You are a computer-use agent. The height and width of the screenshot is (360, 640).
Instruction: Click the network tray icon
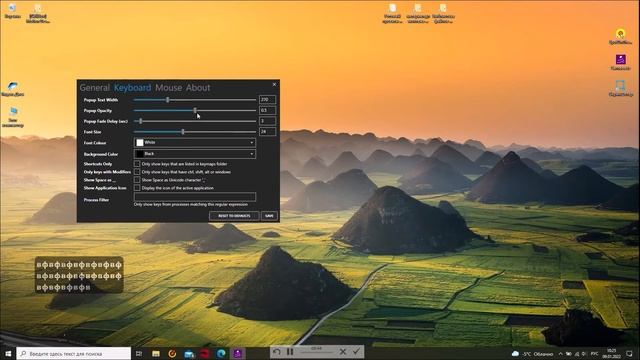click(x=577, y=353)
